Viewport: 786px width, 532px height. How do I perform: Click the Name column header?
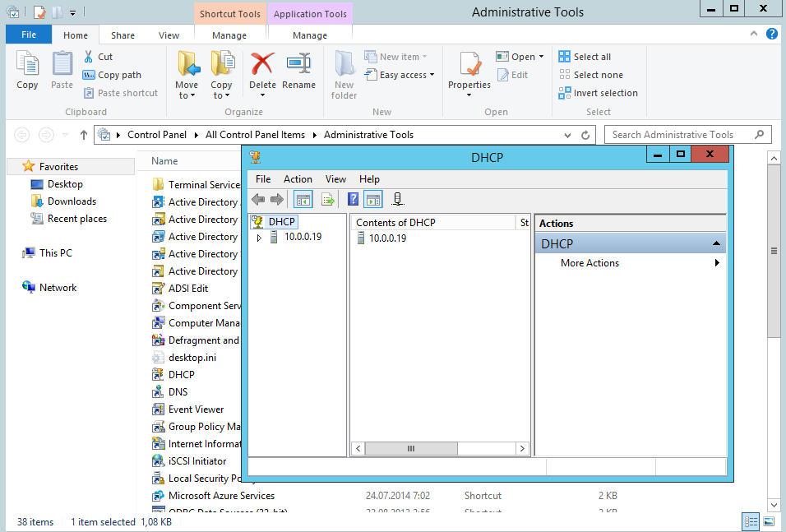pyautogui.click(x=164, y=161)
